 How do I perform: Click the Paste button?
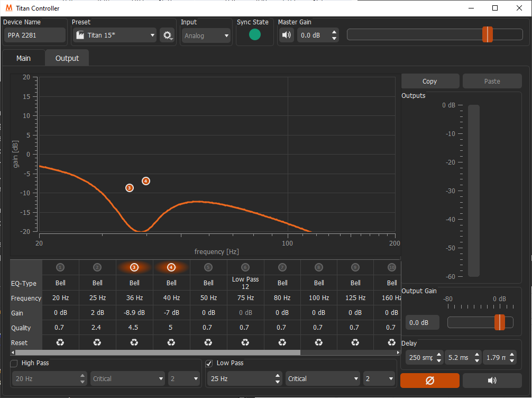[492, 81]
